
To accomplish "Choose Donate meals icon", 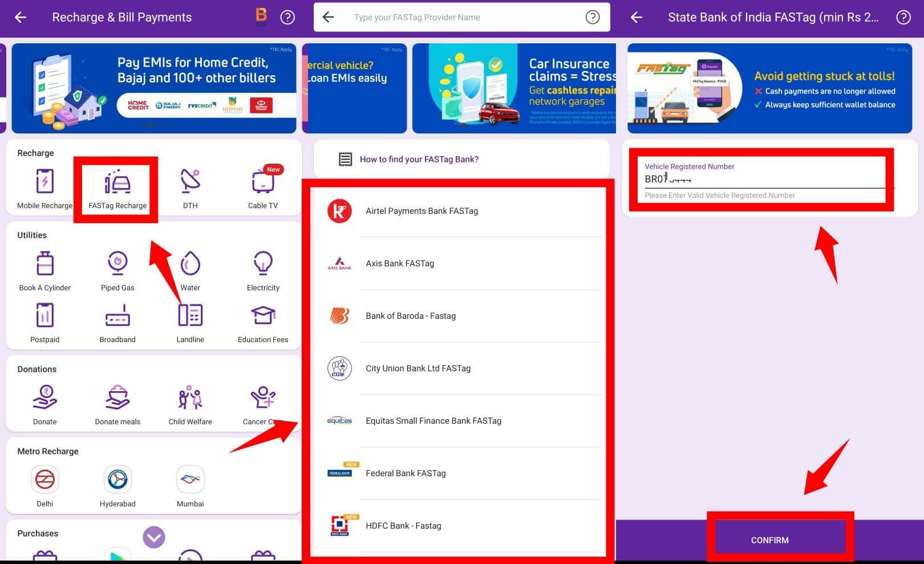I will (x=117, y=405).
